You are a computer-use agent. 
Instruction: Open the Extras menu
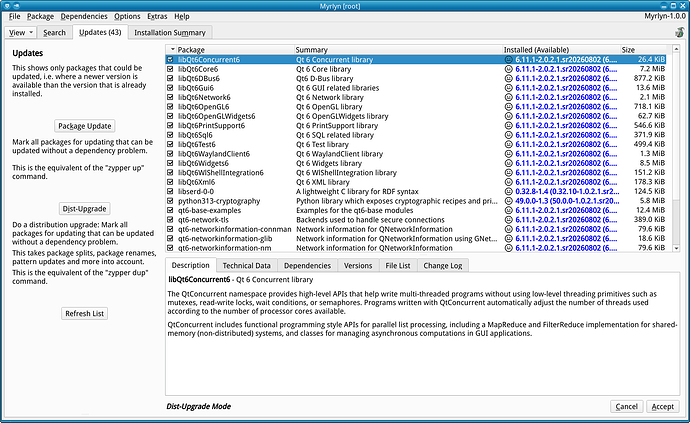[x=157, y=16]
